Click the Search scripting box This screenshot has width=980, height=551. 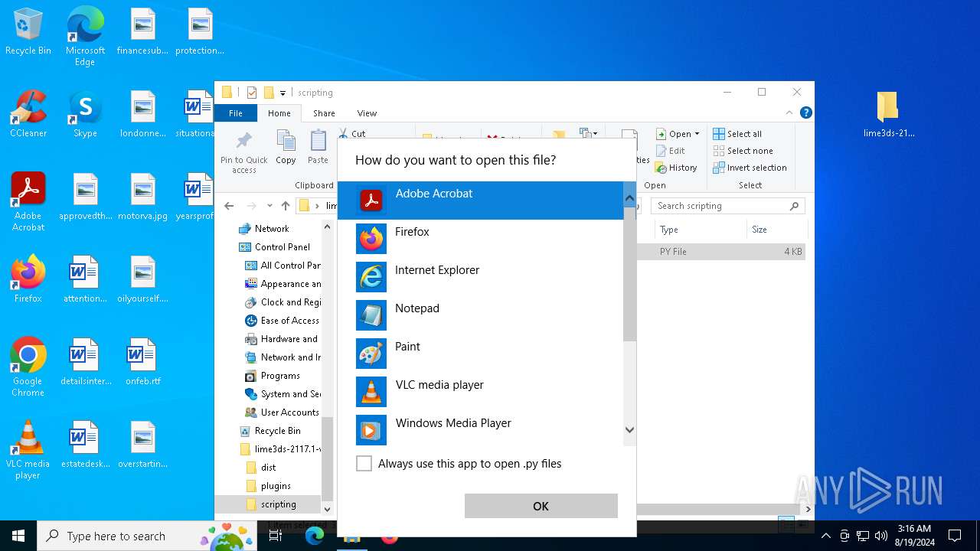tap(727, 206)
